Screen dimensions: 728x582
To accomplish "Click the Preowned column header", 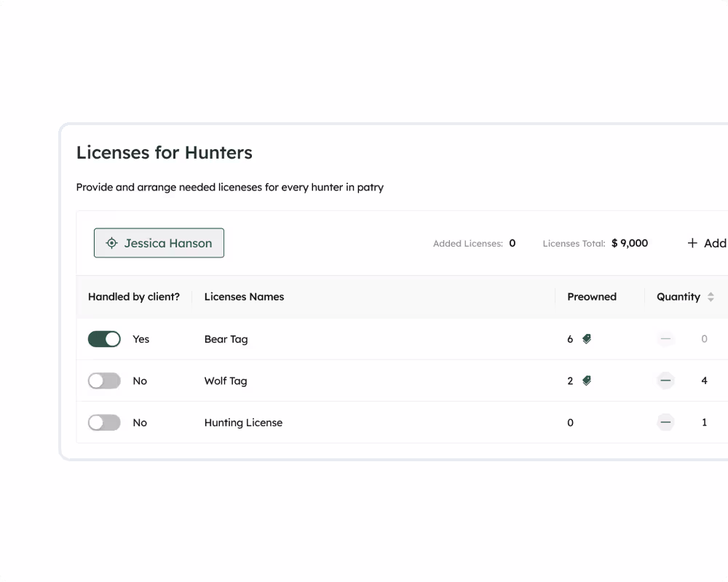I will pyautogui.click(x=591, y=297).
